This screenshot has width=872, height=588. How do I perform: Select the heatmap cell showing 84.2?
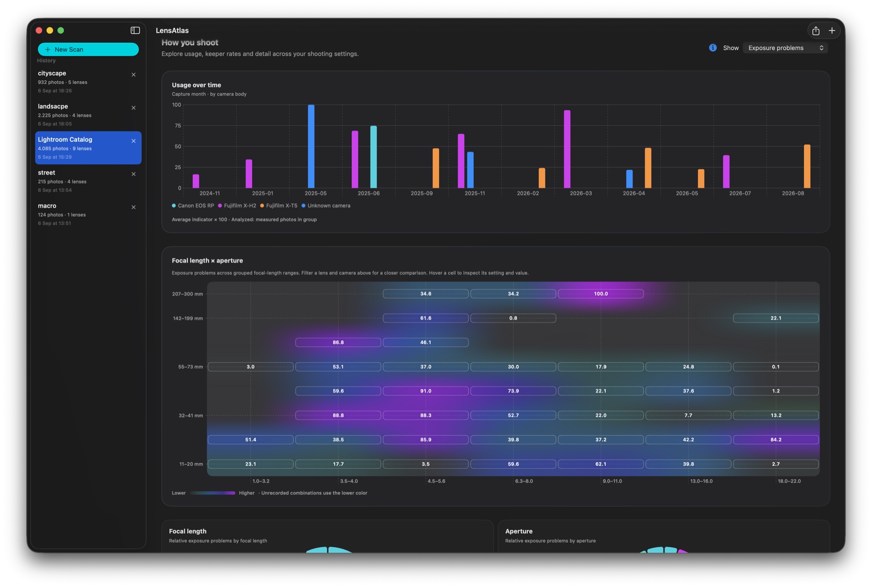tap(776, 440)
